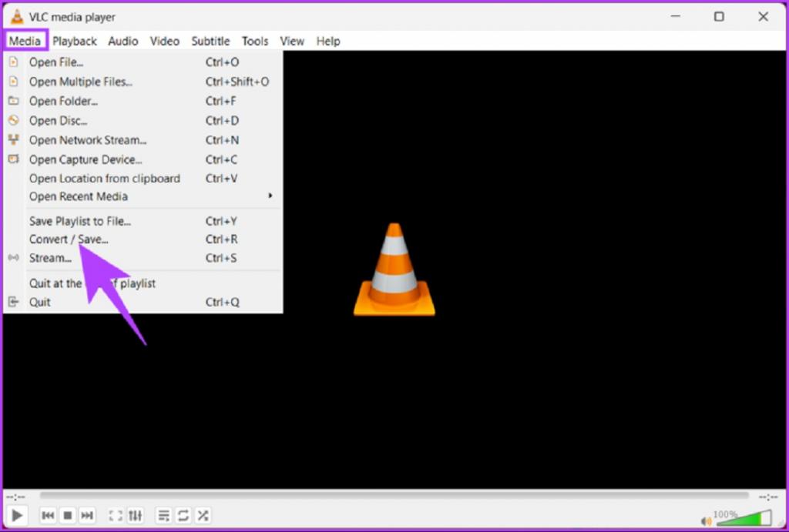This screenshot has height=532, width=789.
Task: Click the Play button
Action: click(17, 515)
